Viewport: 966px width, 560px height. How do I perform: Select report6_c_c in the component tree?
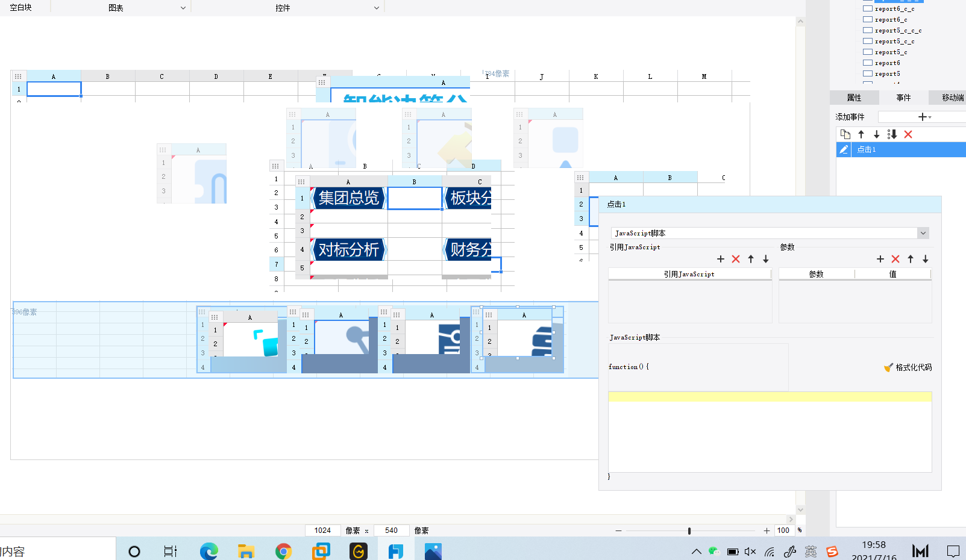coord(894,8)
